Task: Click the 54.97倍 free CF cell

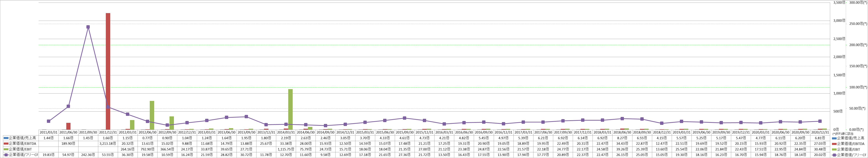Action: click(68, 155)
